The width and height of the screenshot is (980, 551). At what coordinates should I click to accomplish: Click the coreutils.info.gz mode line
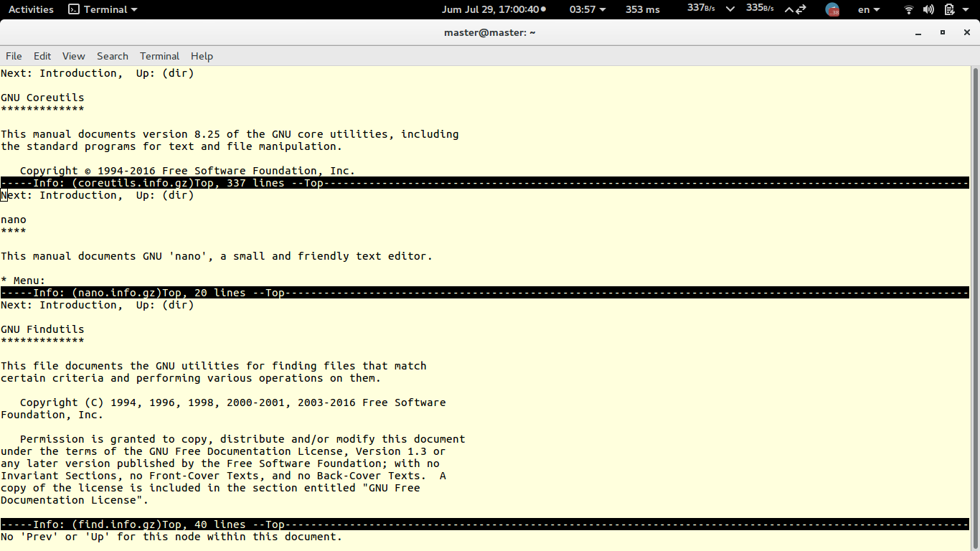(x=484, y=183)
